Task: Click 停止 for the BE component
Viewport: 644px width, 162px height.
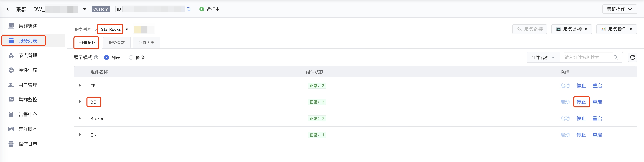Action: 581,102
